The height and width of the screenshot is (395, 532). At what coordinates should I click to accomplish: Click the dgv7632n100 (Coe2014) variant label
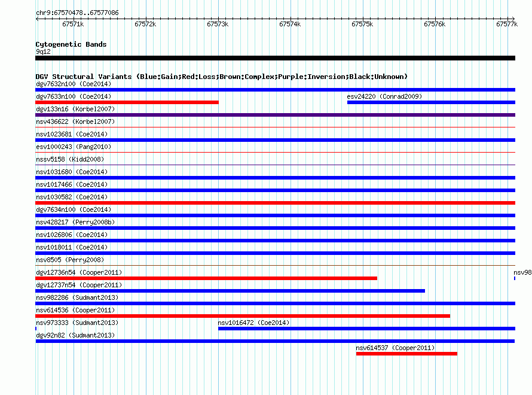click(74, 84)
